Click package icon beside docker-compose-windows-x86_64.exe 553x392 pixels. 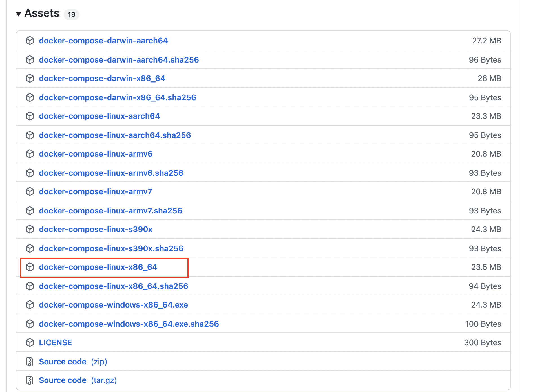pyautogui.click(x=30, y=305)
